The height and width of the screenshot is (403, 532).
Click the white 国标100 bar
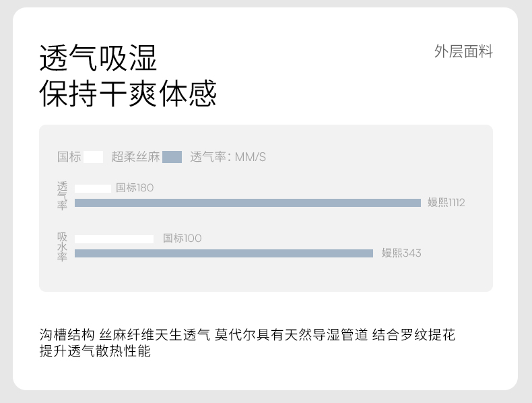(114, 239)
